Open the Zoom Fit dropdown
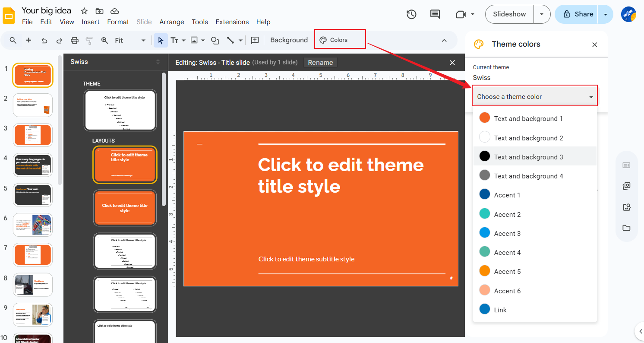 coord(143,40)
